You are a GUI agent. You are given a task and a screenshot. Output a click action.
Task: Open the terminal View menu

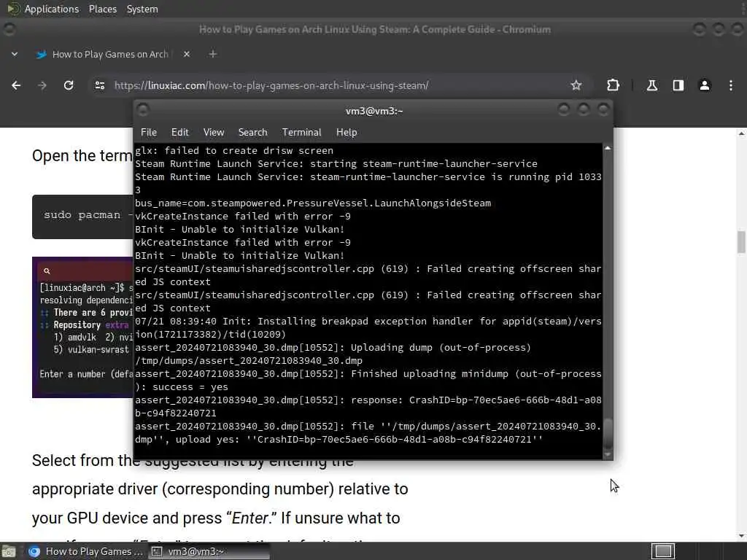pos(214,133)
